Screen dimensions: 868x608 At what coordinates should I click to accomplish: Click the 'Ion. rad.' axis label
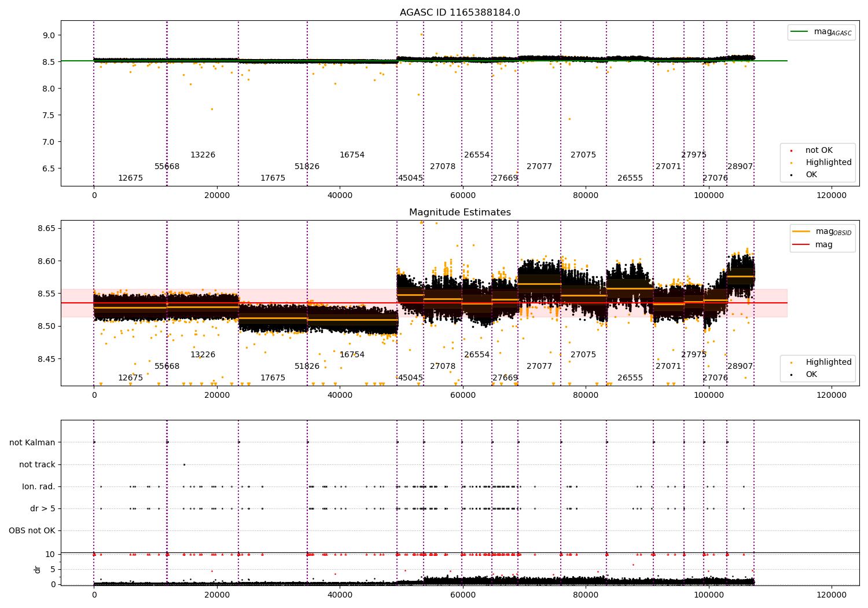click(x=39, y=486)
